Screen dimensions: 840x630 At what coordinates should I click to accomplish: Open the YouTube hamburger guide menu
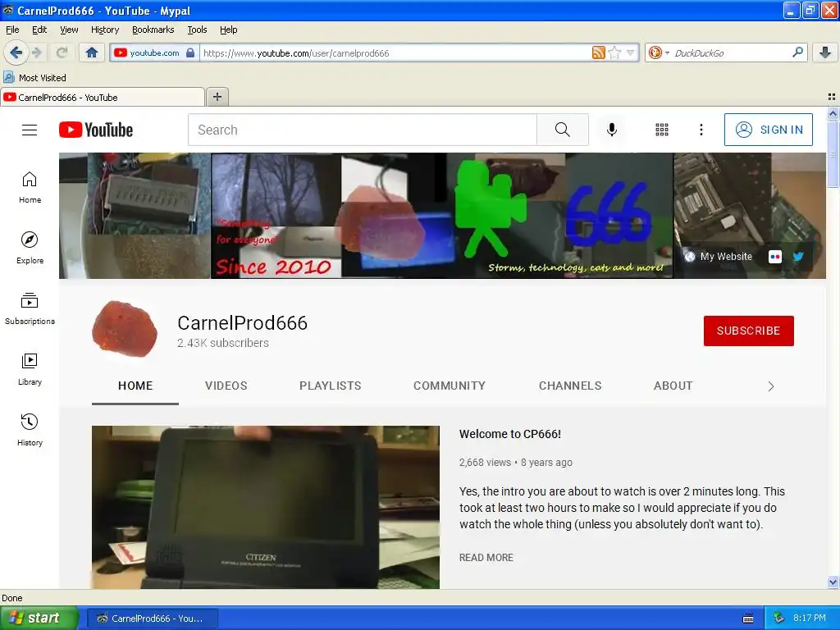point(30,130)
